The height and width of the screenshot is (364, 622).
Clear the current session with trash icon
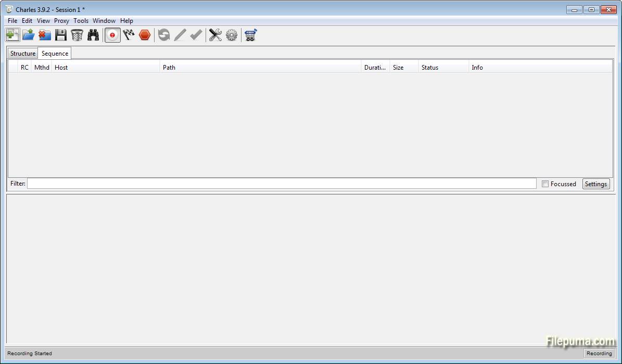coord(77,35)
